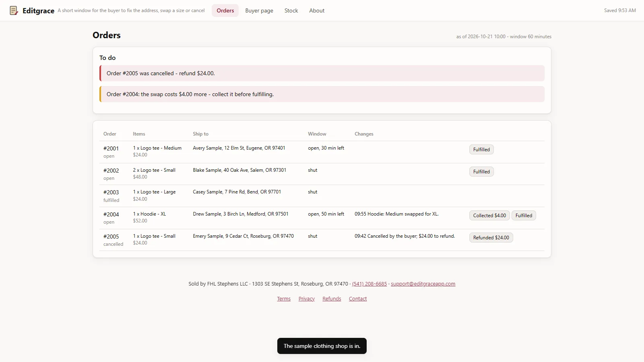This screenshot has width=644, height=362.
Task: Click the (541) 208-6685 phone link
Action: tap(369, 284)
